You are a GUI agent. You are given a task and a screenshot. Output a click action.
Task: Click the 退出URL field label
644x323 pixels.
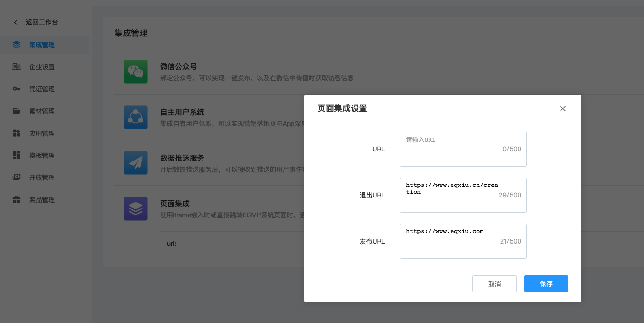372,195
